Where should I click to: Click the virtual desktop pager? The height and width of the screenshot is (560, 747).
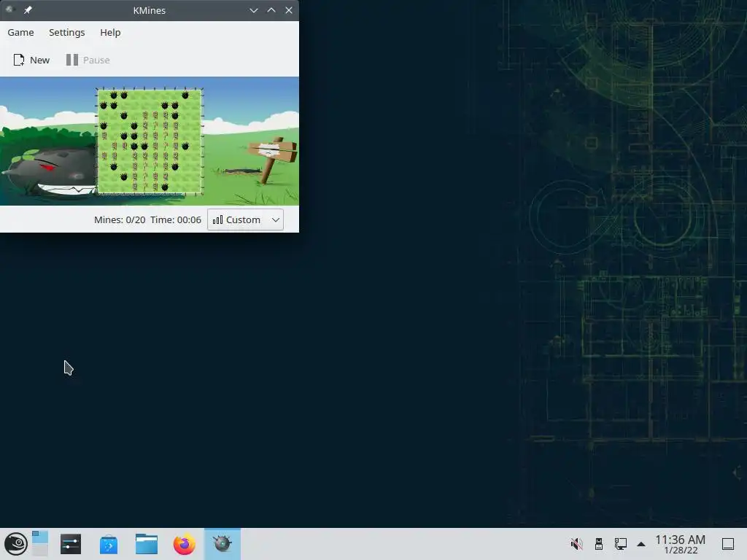coord(40,543)
